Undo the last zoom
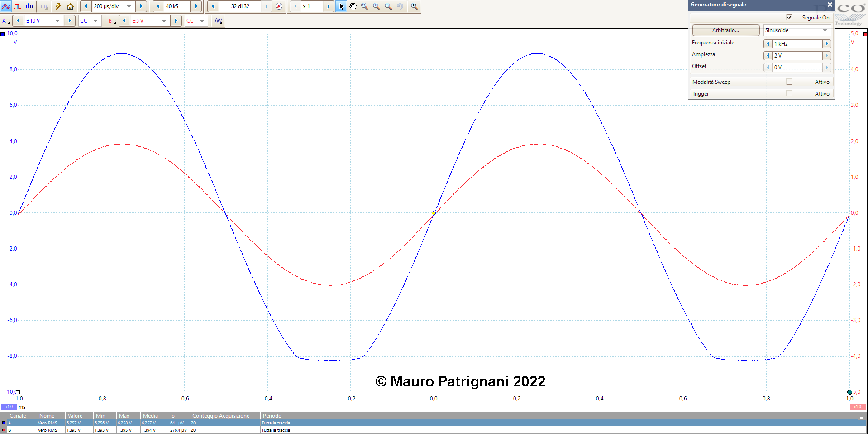Screen dimensions: 868x434 click(x=400, y=6)
